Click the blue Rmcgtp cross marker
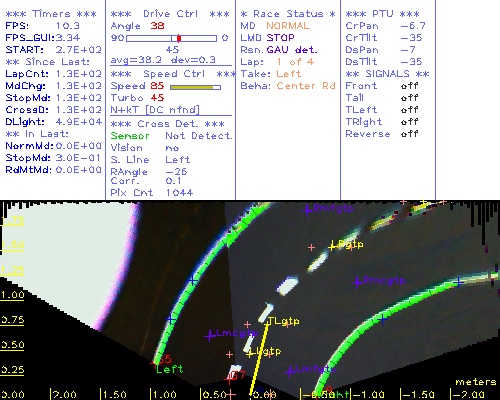Viewport: 500px width, 400px height. coord(358,282)
